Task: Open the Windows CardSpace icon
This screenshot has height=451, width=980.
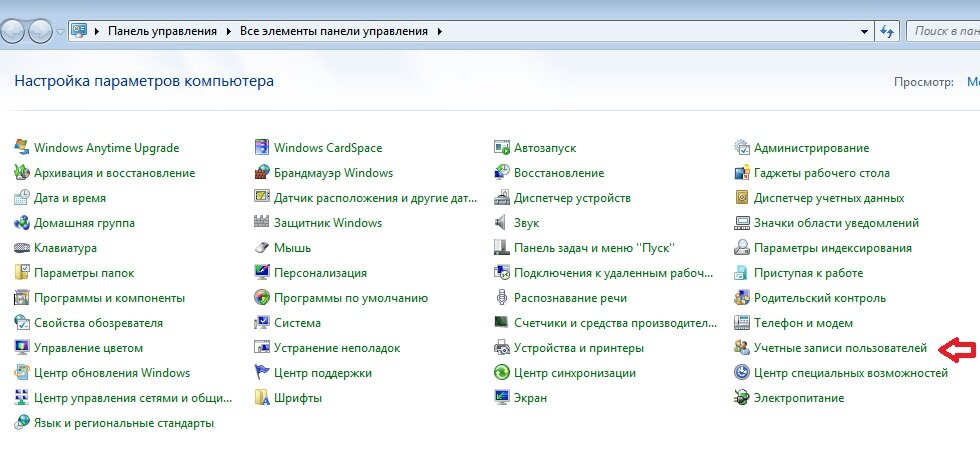Action: [262, 147]
